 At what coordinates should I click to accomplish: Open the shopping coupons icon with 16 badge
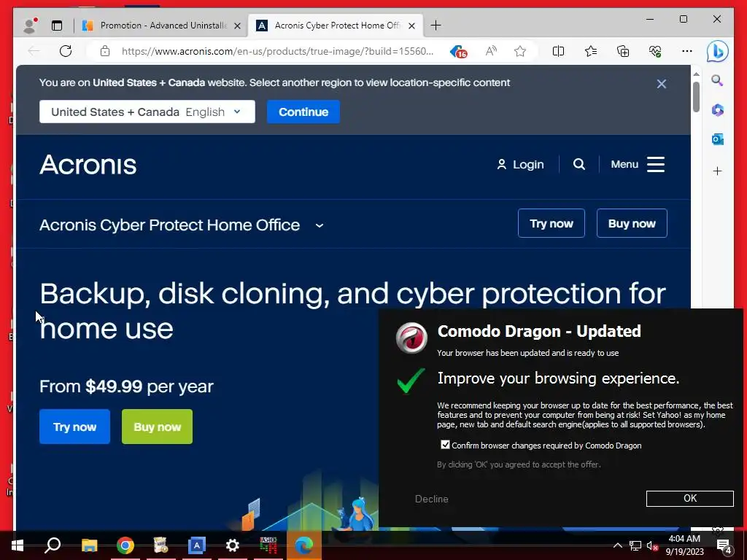coord(459,52)
